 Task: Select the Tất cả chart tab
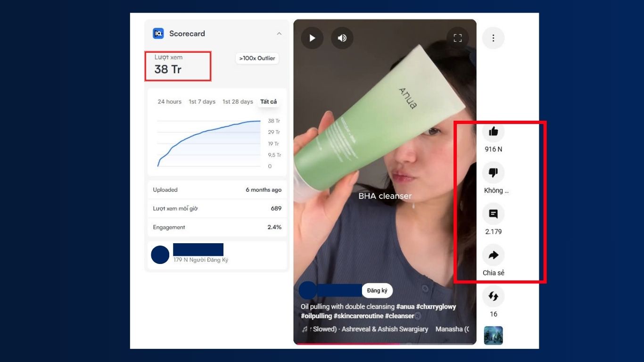(269, 102)
